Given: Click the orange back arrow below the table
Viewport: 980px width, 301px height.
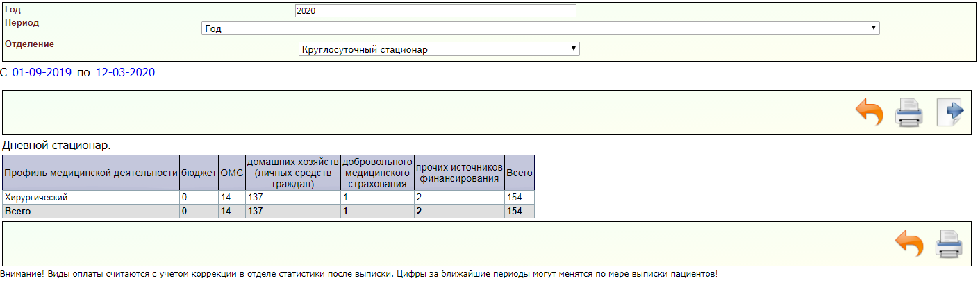Looking at the screenshot, I should click(x=909, y=243).
